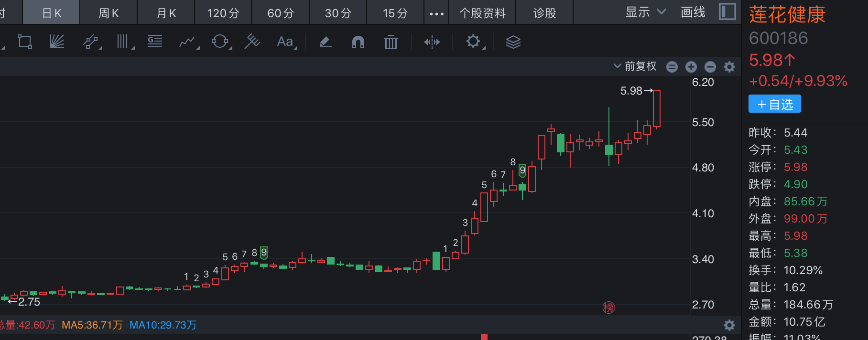
Task: Toggle the 画线 drawing toolbar
Action: (x=693, y=12)
